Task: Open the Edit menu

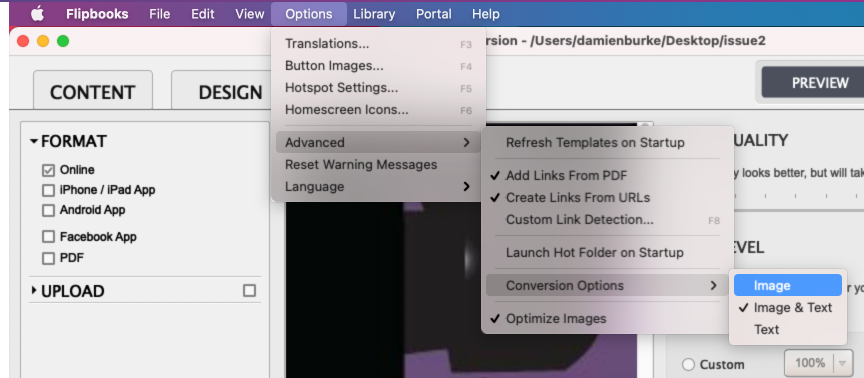Action: [x=203, y=14]
